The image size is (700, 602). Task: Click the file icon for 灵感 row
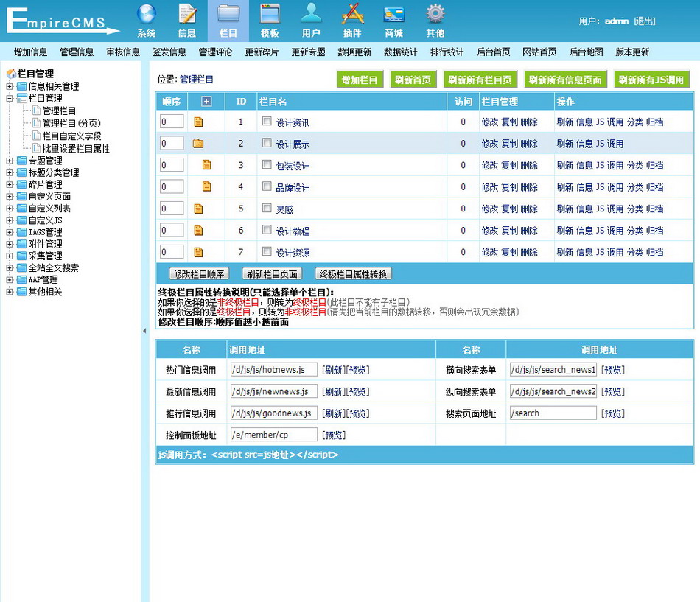pyautogui.click(x=199, y=209)
